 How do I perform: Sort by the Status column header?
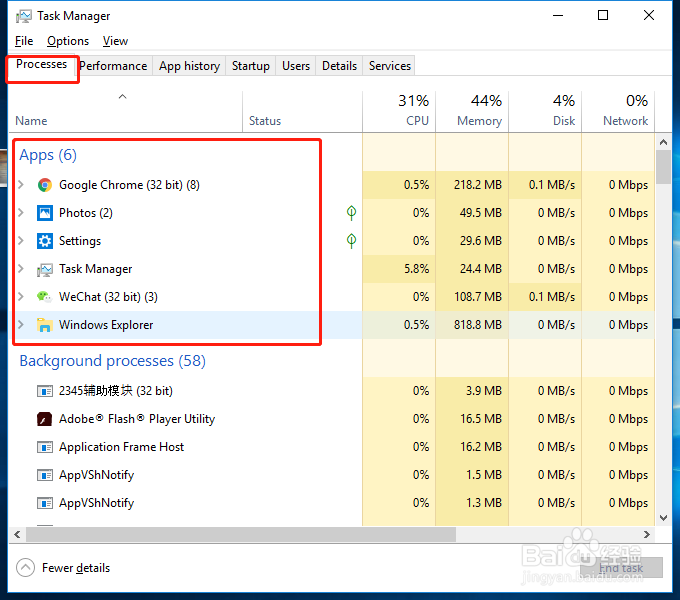tap(302, 112)
